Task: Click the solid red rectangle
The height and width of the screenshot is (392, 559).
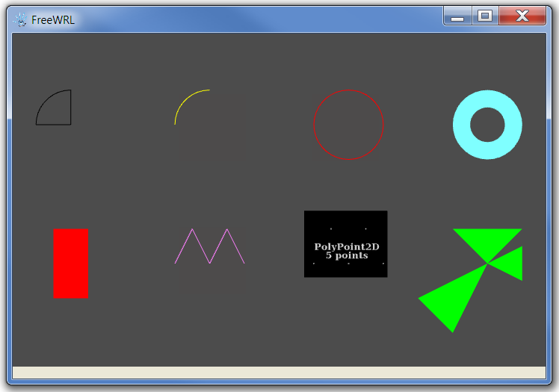Action: (70, 263)
